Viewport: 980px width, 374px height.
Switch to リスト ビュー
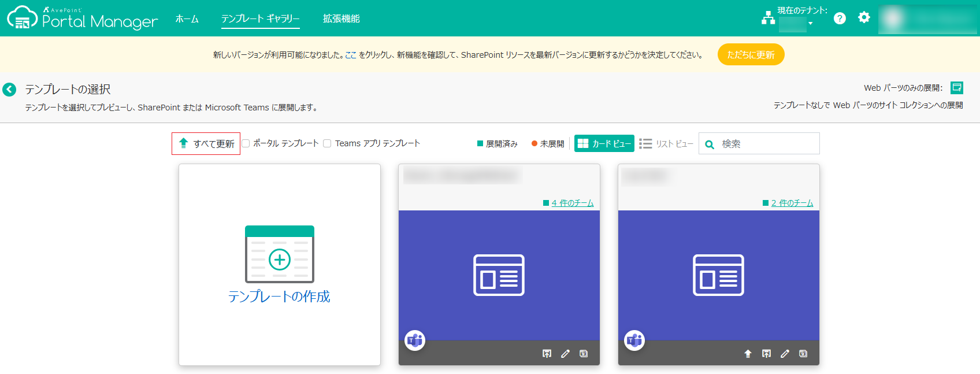click(x=666, y=143)
